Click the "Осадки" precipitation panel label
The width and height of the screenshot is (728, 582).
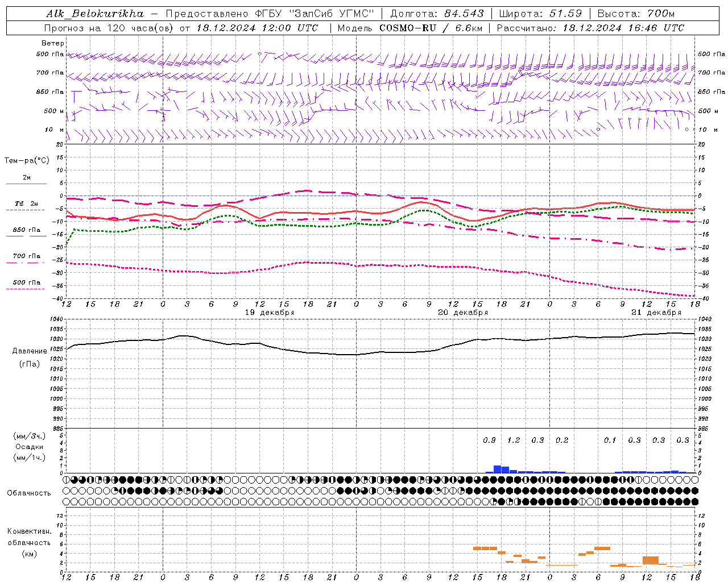pos(30,447)
